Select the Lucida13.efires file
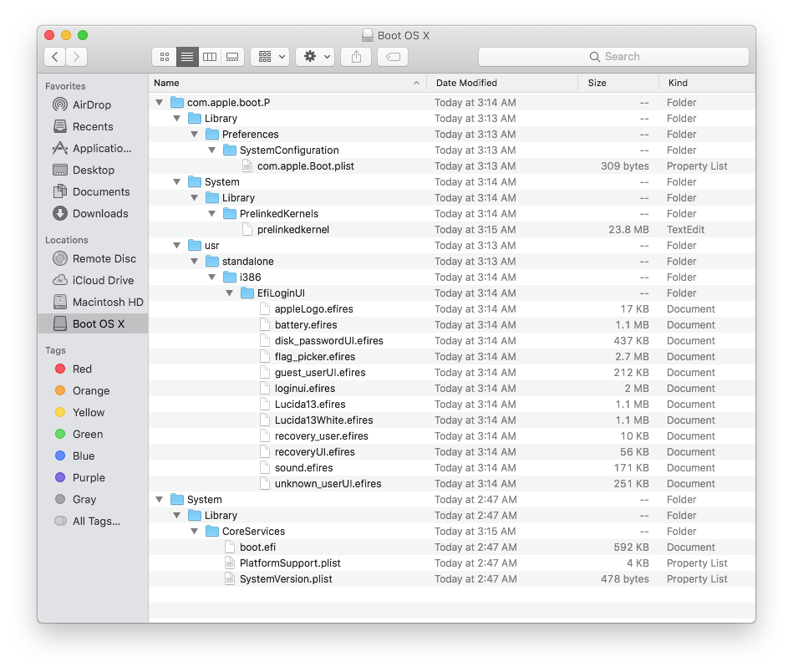 (x=451, y=405)
